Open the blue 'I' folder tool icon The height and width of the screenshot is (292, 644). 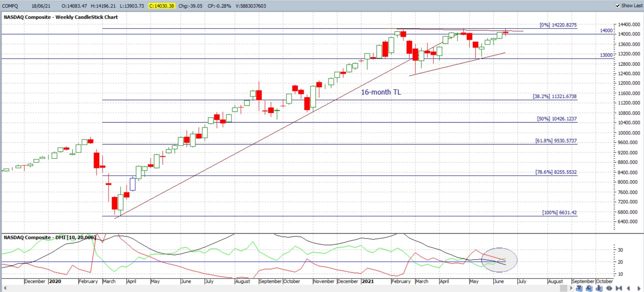(x=599, y=288)
